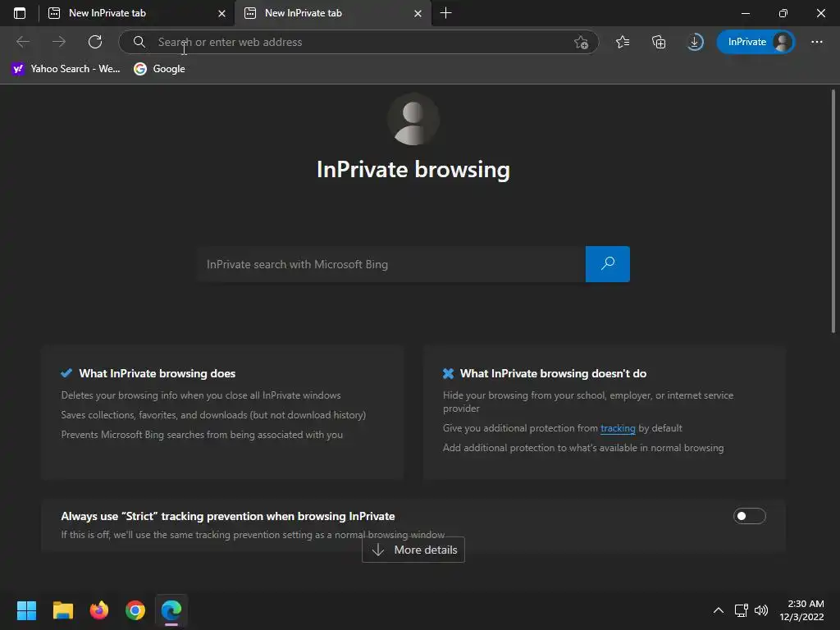Image resolution: width=840 pixels, height=630 pixels.
Task: Click 'InPrivate browsing' page title
Action: [x=413, y=169]
